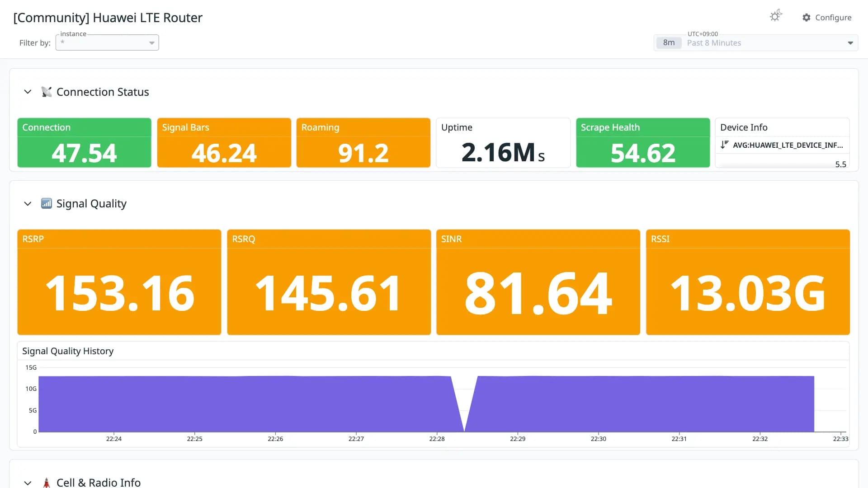Viewport: 868px width, 488px height.
Task: Open the Configure settings
Action: (x=827, y=17)
